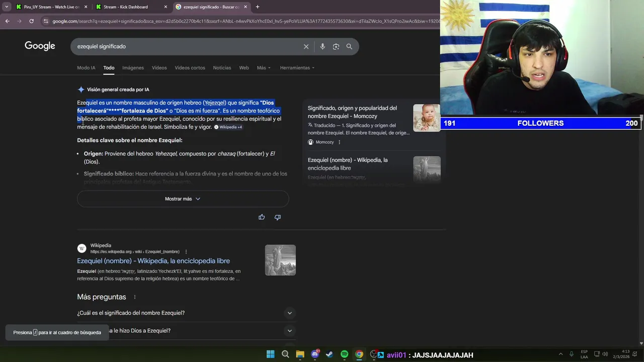Open three-dot menu of Wikipedia result
Viewport: 644px width, 362px height.
pos(186,252)
